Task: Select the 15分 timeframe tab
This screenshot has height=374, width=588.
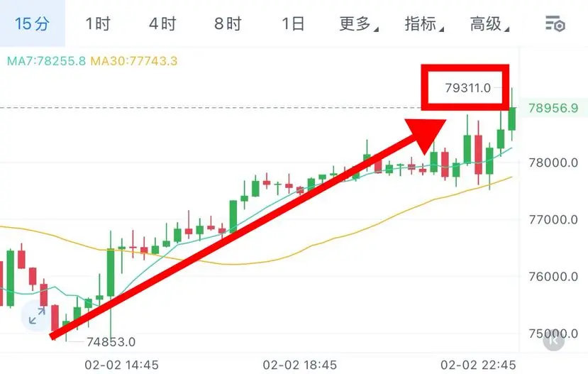Action: (x=32, y=23)
